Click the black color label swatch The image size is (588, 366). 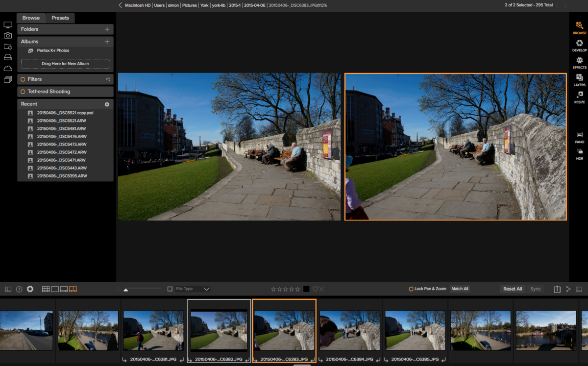click(306, 289)
